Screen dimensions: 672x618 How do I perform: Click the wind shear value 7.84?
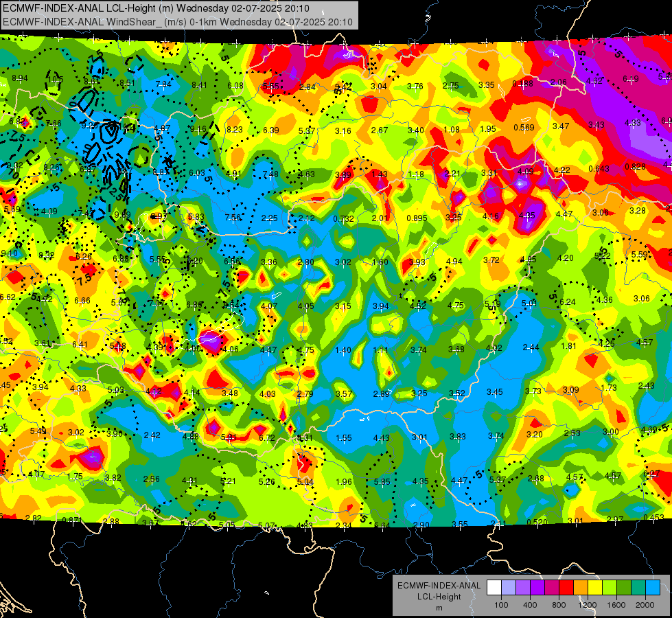(x=163, y=84)
